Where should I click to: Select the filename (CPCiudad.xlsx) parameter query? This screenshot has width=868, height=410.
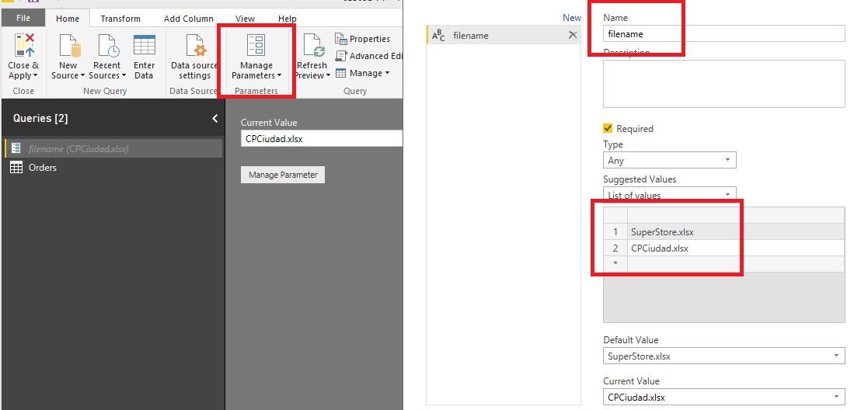[x=113, y=149]
